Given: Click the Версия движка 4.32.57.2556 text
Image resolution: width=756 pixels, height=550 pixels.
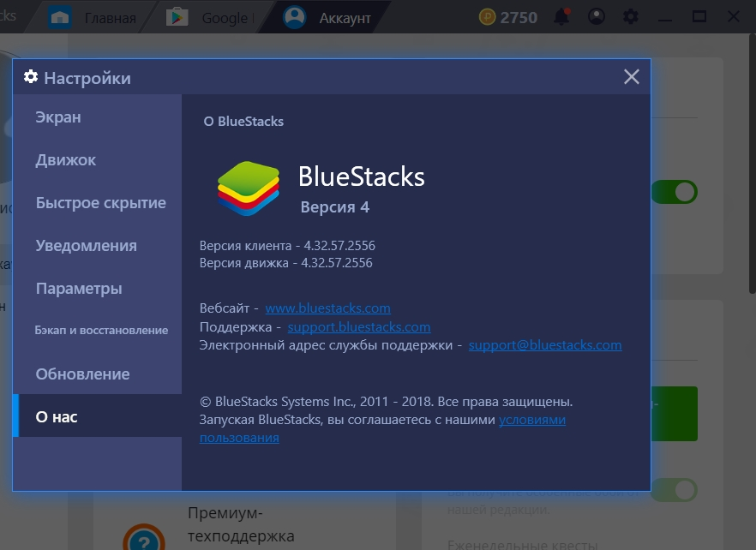Looking at the screenshot, I should coord(286,263).
